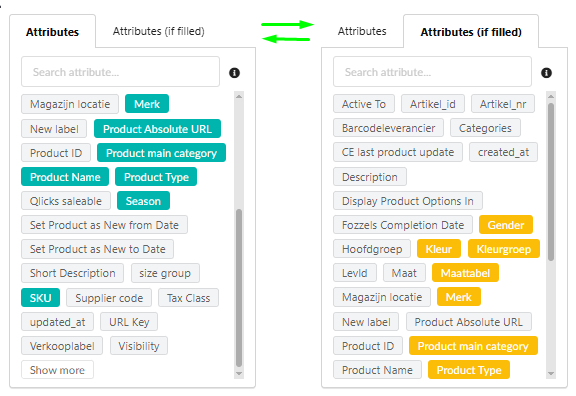Click the left attribute list scrollbar thumb
The image size is (576, 396).
click(x=239, y=288)
